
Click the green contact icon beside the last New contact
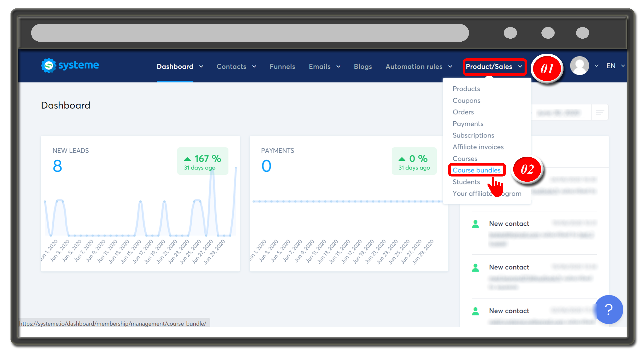click(476, 311)
